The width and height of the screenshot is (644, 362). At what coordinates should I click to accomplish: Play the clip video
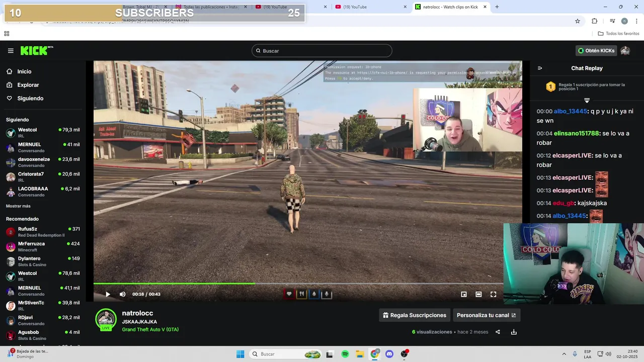(x=108, y=294)
